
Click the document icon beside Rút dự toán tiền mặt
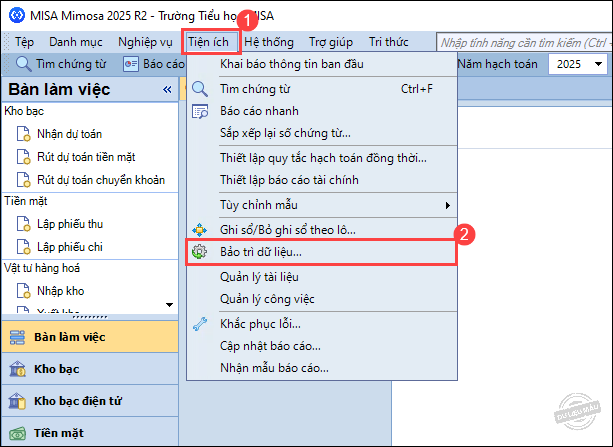click(23, 157)
